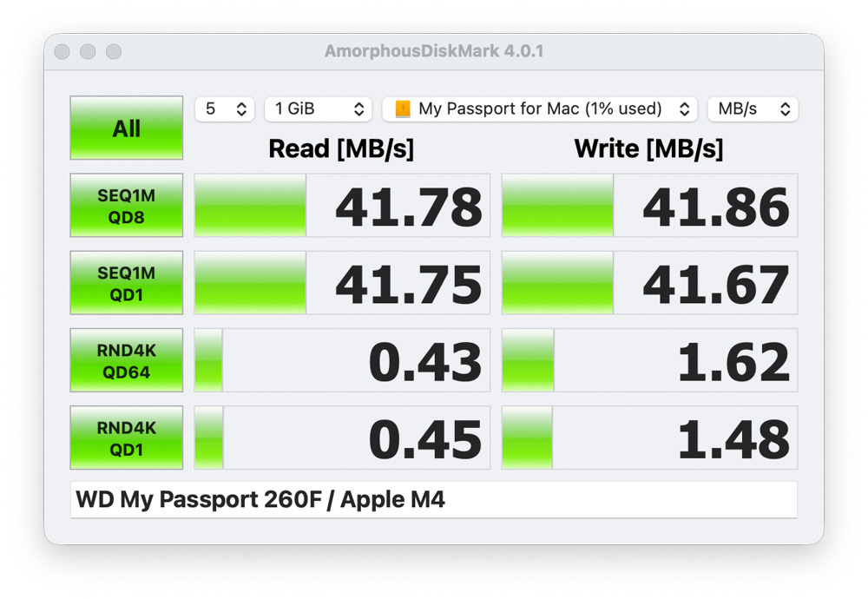This screenshot has height=599, width=868.
Task: Open the 1 GiB test size dropdown
Action: [x=319, y=109]
